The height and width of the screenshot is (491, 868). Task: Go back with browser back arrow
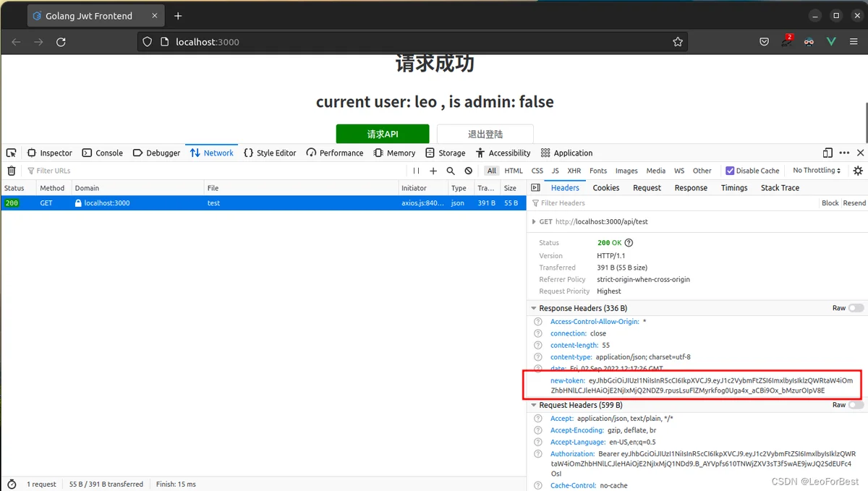click(16, 42)
